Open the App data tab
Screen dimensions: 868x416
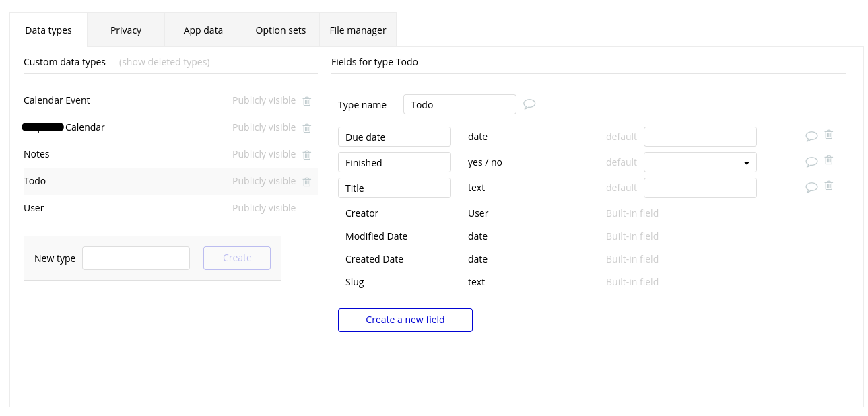point(203,30)
